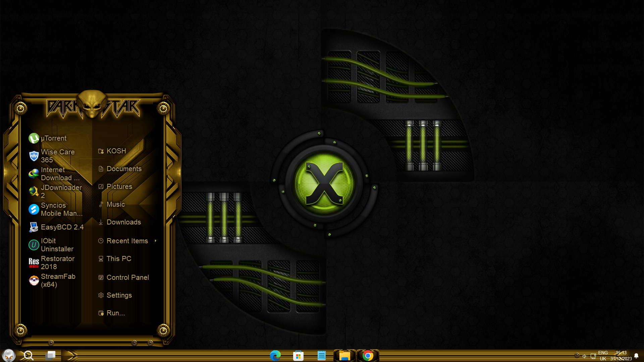Image resolution: width=644 pixels, height=362 pixels.
Task: Expand the Recent Items submenu
Action: tap(127, 241)
